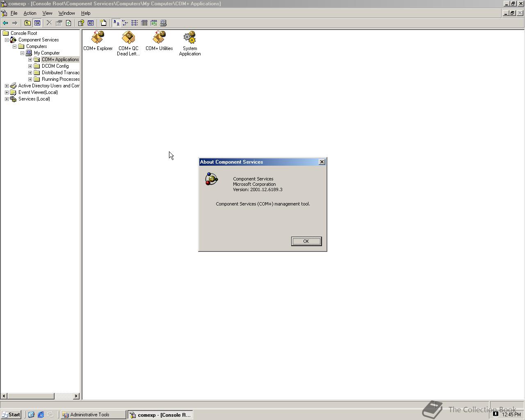Select Running Processes in the tree
The height and width of the screenshot is (420, 525).
point(60,79)
